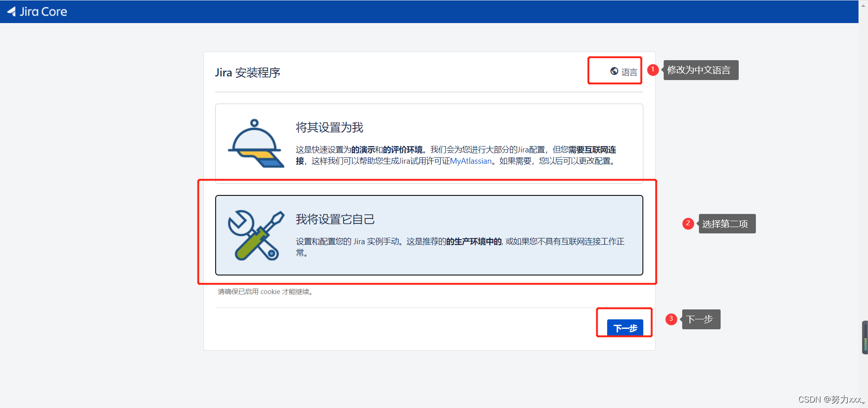Click the Jira Core logo
This screenshot has height=408, width=868.
[x=37, y=12]
